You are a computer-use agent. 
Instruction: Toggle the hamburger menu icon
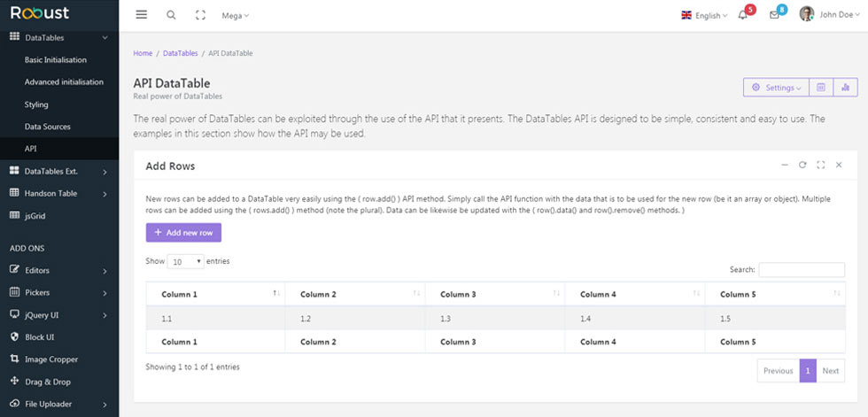141,15
